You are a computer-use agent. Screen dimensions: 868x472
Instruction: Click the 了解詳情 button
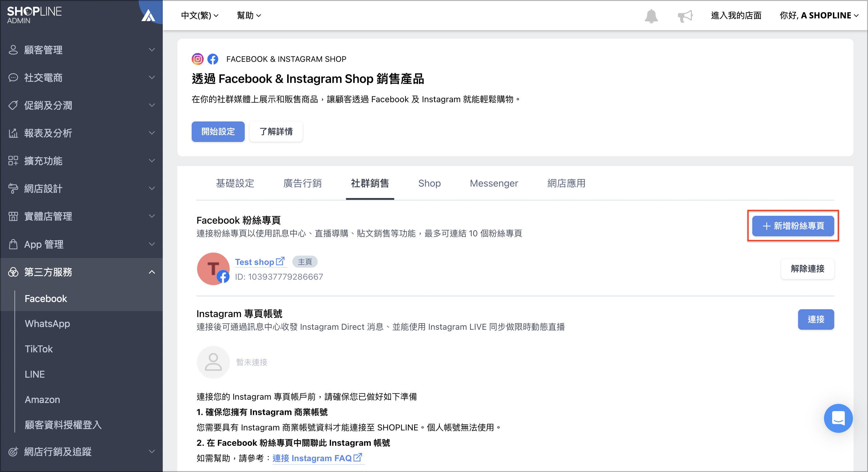coord(276,131)
